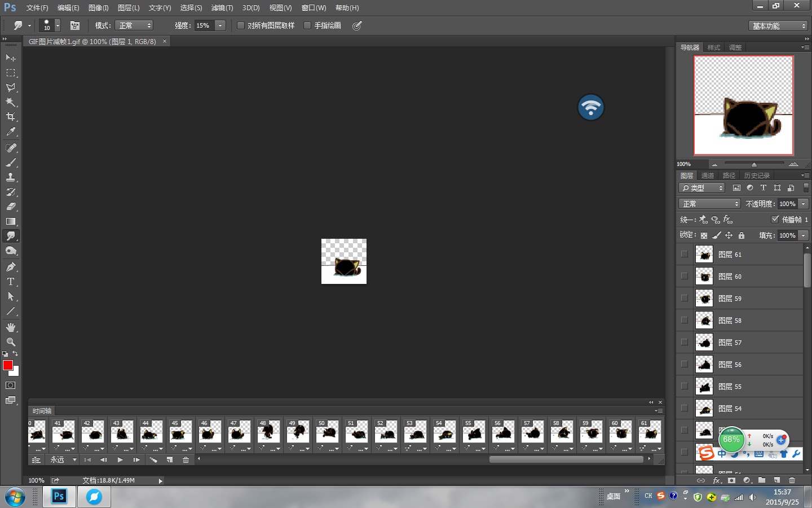Uncheck the 传播帧 1 checkbox
This screenshot has width=812, height=508.
point(775,219)
